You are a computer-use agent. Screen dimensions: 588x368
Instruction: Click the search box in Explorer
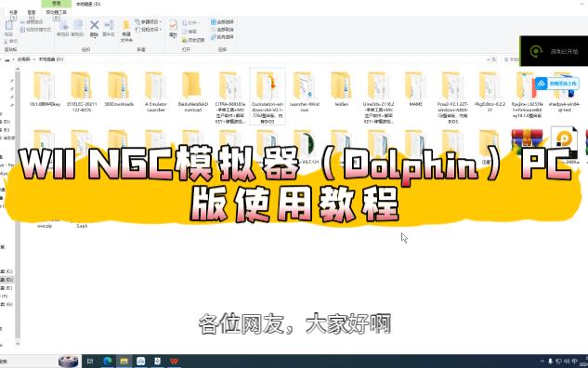511,59
